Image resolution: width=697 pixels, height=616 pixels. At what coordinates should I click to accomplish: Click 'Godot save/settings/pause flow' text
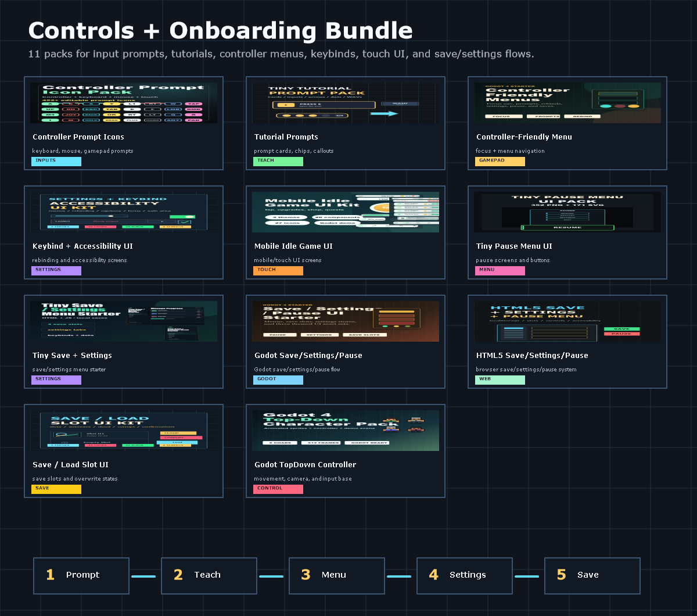click(297, 370)
